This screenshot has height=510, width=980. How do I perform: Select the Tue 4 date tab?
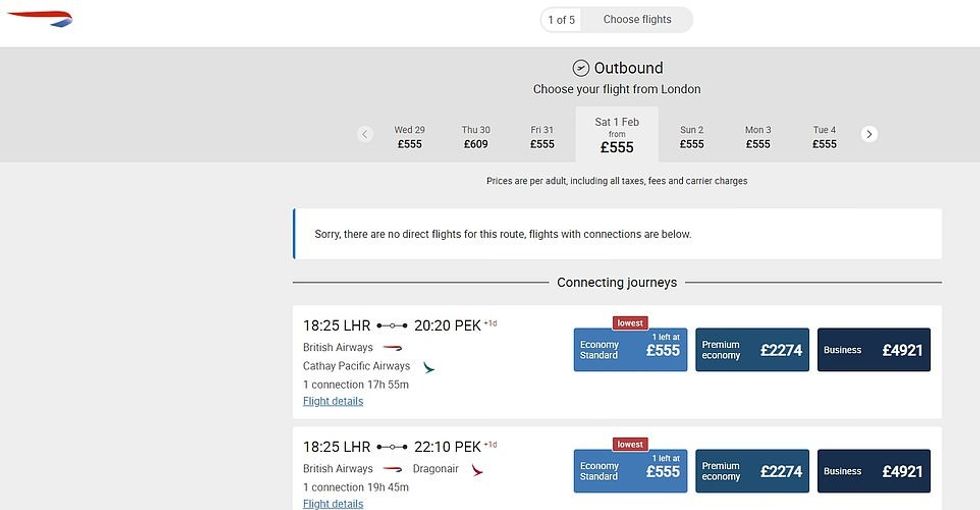[x=824, y=137]
